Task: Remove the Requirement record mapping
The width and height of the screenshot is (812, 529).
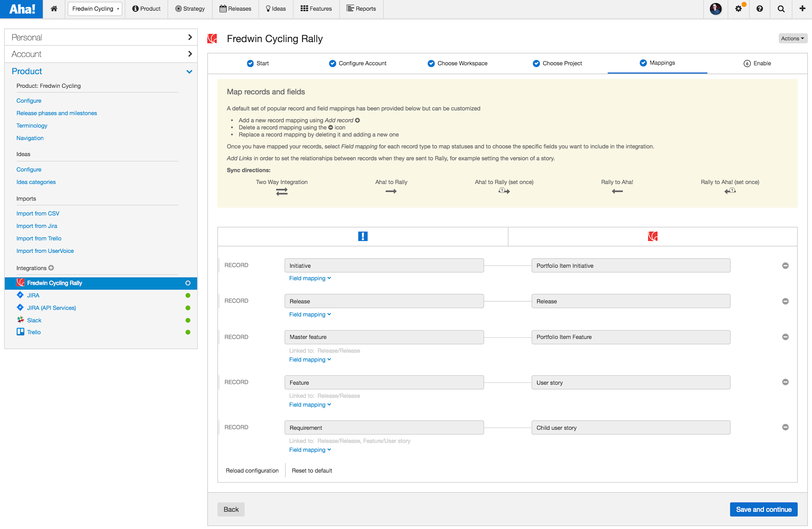Action: tap(785, 427)
